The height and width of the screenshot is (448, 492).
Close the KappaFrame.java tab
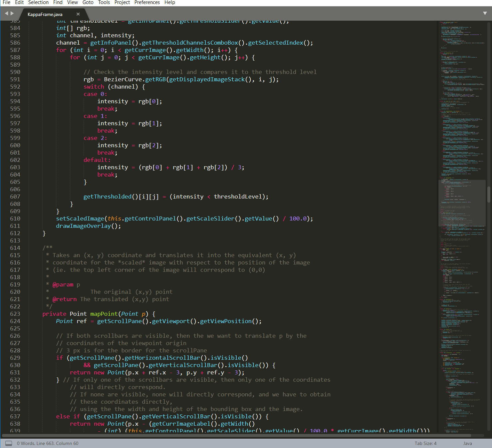click(x=78, y=14)
